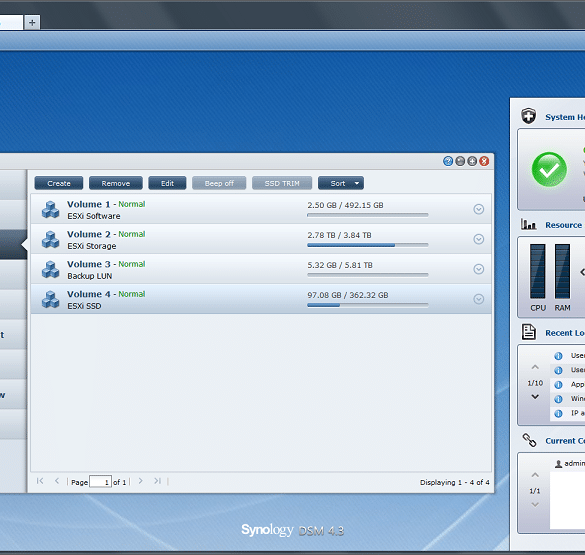Show next Recent Logs page
585x555 pixels.
pos(535,397)
